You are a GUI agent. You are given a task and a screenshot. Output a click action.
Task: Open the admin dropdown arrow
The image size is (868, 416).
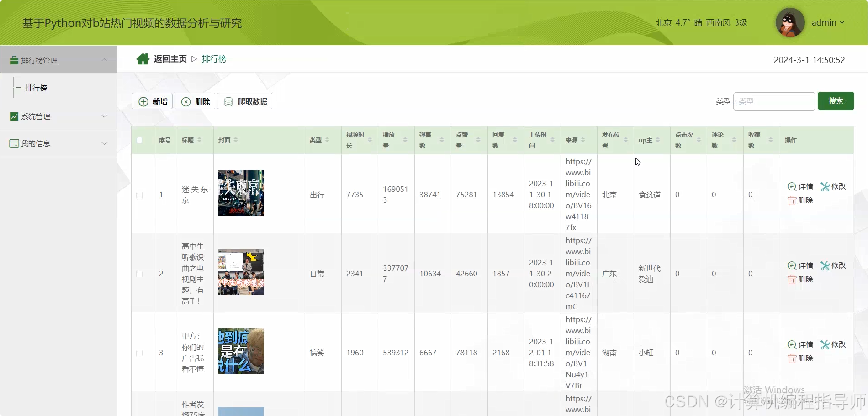pyautogui.click(x=842, y=23)
